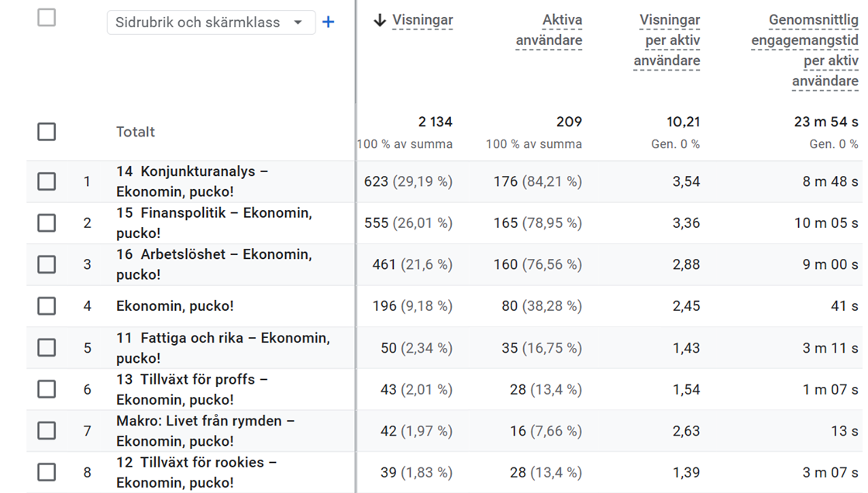Check the box for row 4
Viewport: 868px width, 493px height.
tap(46, 306)
